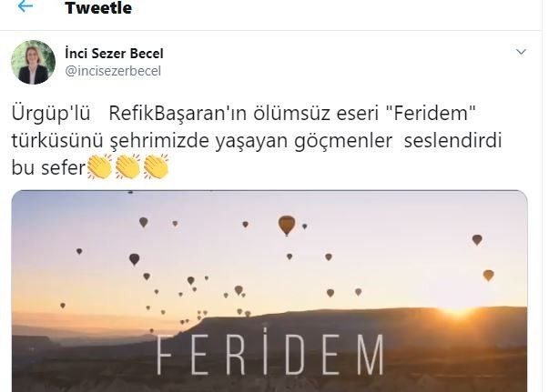Click the setting sun in the video
The image size is (549, 392).
(x=458, y=309)
